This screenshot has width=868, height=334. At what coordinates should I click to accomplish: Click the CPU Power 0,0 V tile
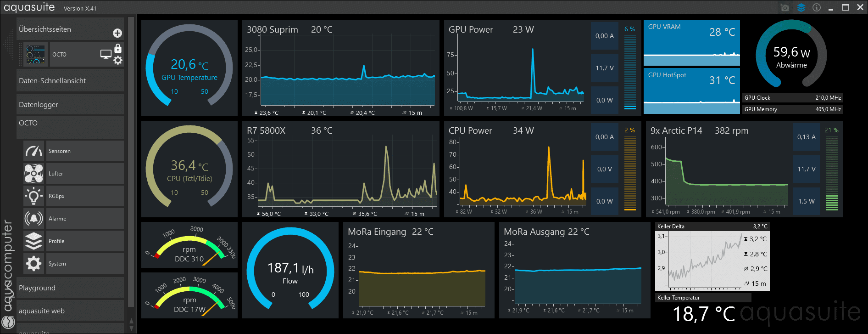pyautogui.click(x=605, y=169)
